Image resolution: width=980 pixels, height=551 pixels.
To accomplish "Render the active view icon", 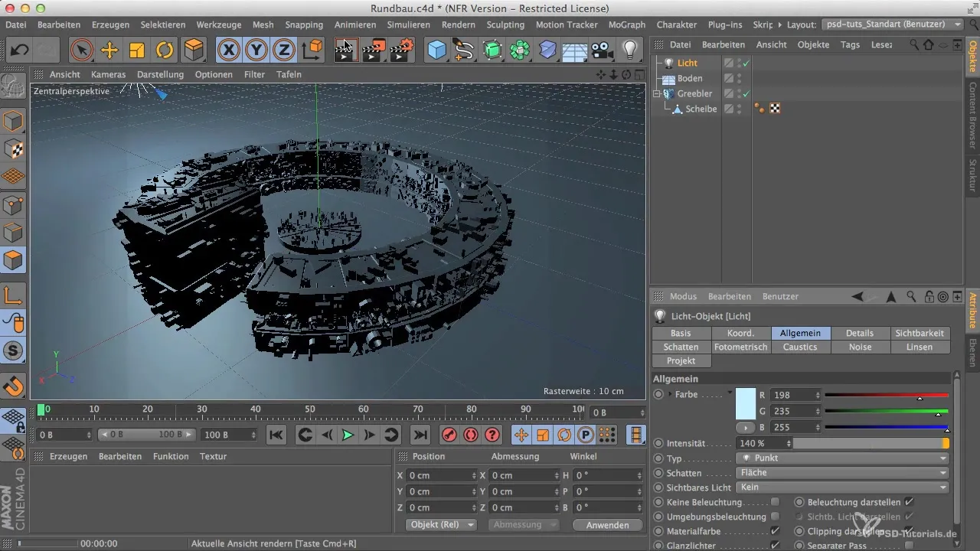I will point(346,51).
